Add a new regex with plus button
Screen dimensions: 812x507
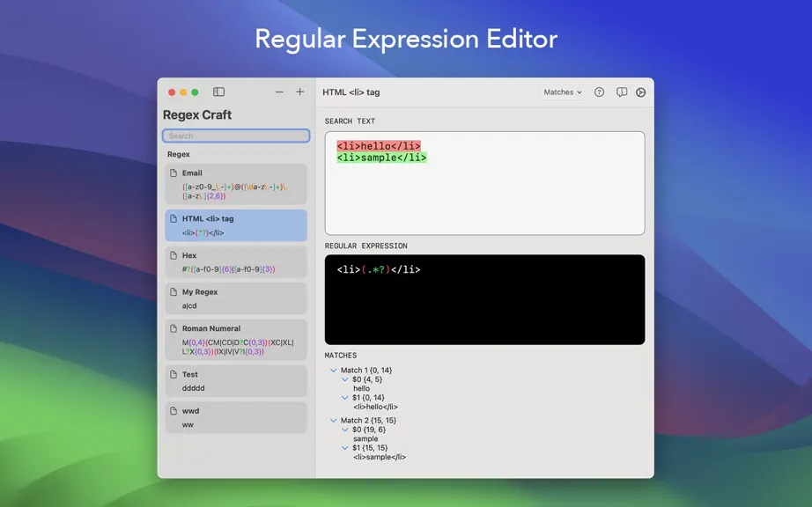pos(299,92)
